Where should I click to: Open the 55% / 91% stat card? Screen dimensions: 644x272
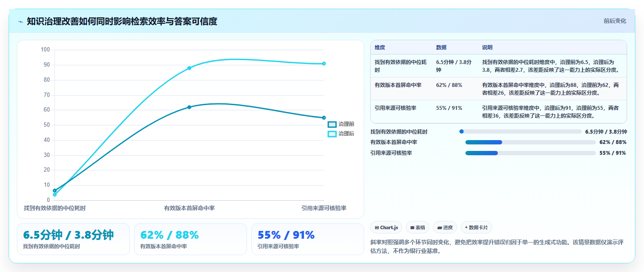point(308,239)
